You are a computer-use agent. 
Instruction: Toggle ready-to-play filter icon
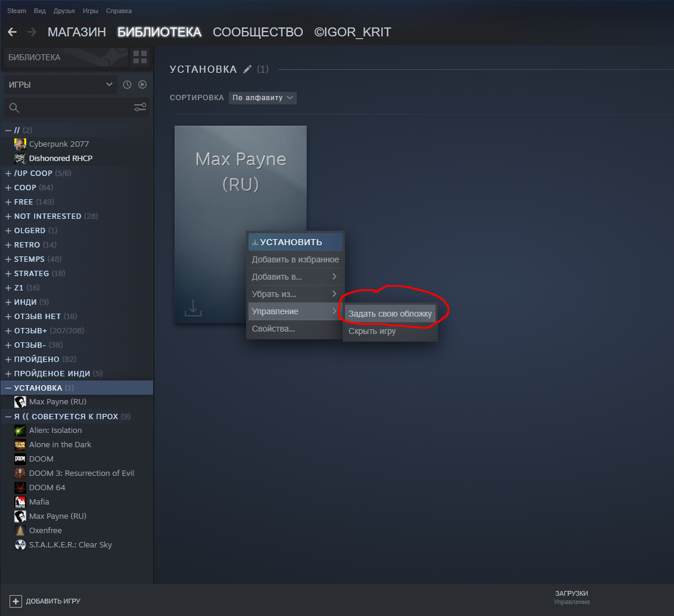[x=142, y=85]
